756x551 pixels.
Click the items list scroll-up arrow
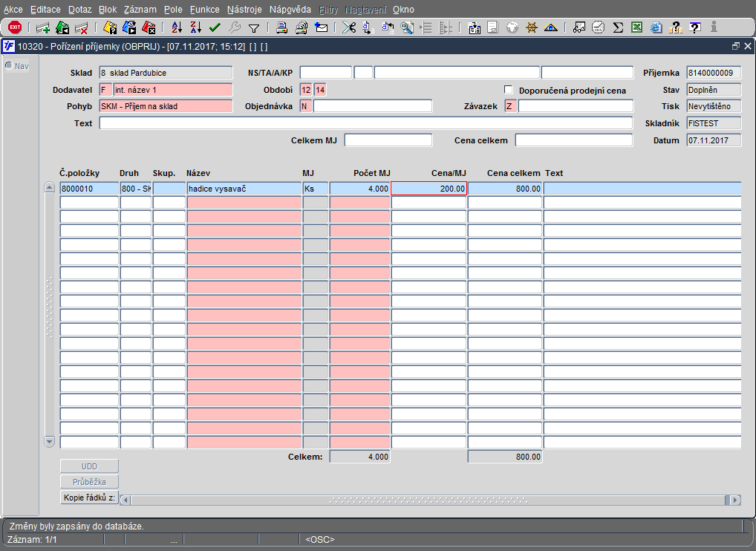[49, 188]
